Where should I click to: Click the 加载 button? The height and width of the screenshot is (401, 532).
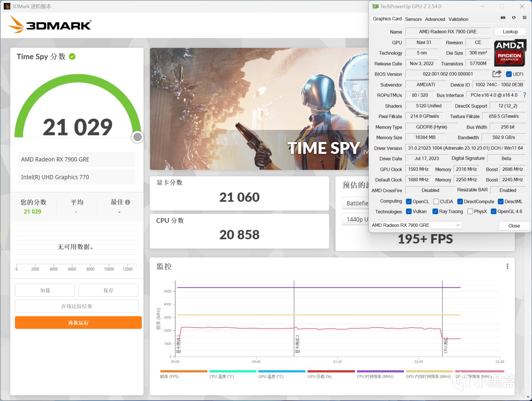[x=45, y=290]
